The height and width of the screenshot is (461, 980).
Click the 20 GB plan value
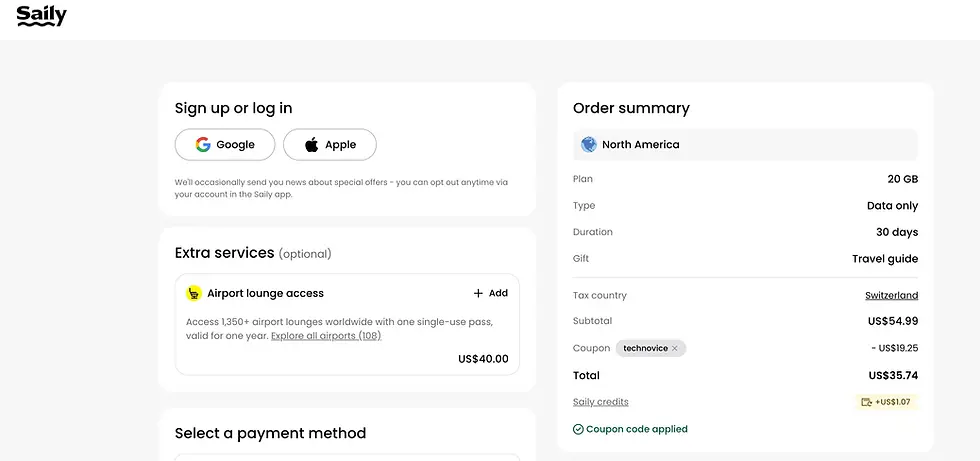pyautogui.click(x=902, y=179)
